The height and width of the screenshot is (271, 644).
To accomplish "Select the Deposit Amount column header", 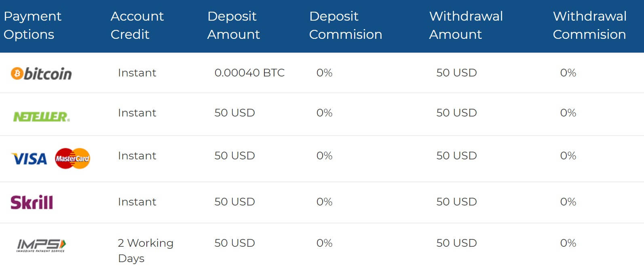I will (x=233, y=25).
